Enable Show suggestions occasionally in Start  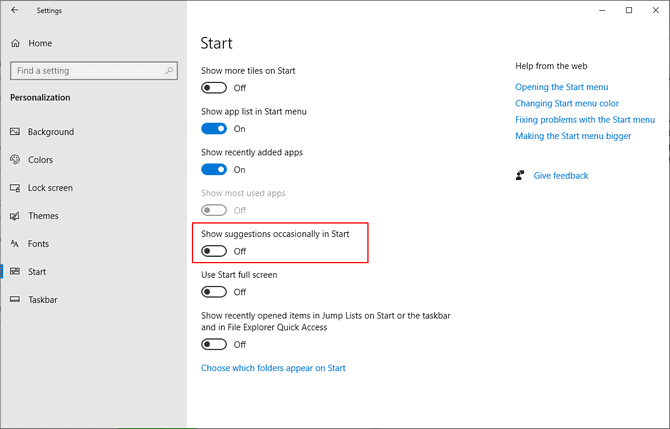[x=214, y=251]
